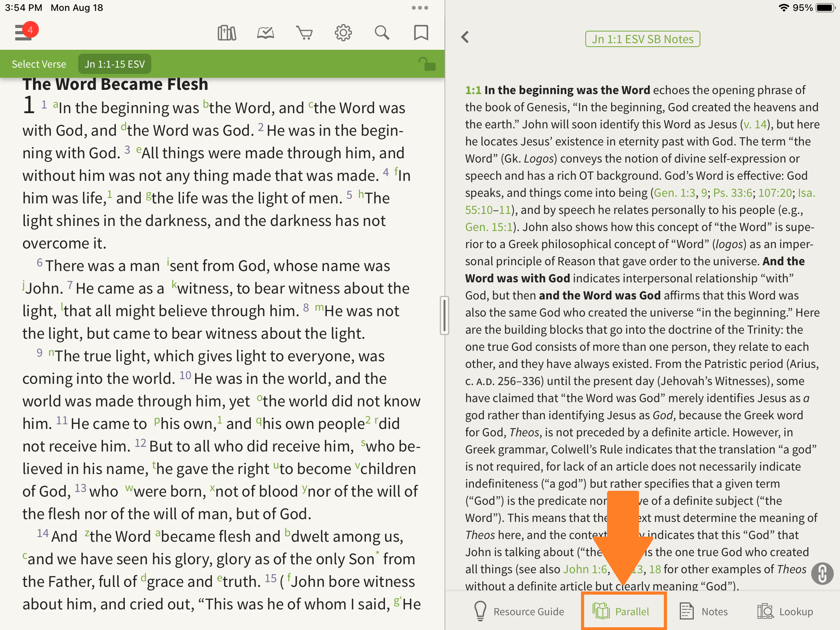The image size is (840, 630).
Task: Tap the 3:54 PM clock
Action: [x=24, y=8]
